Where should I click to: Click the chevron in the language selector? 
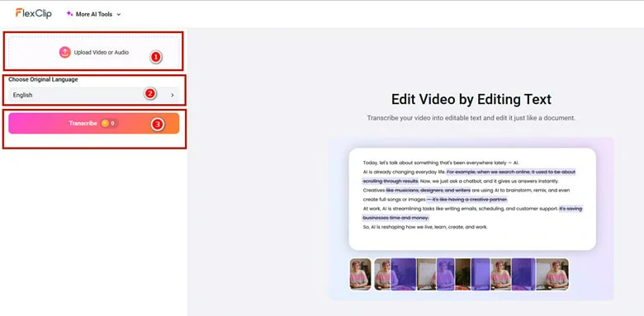coord(173,95)
